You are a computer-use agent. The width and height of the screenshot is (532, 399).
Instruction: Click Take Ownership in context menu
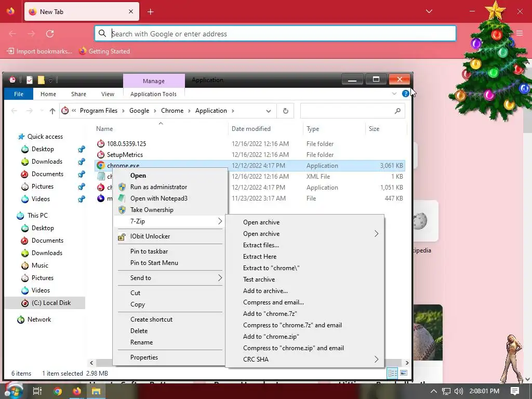click(x=152, y=210)
